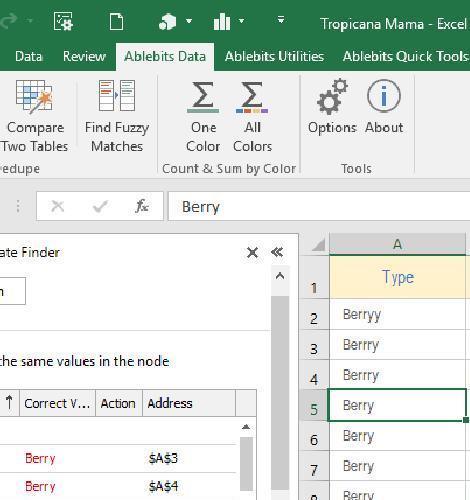Select the Berry cell in row 5

[x=397, y=405]
